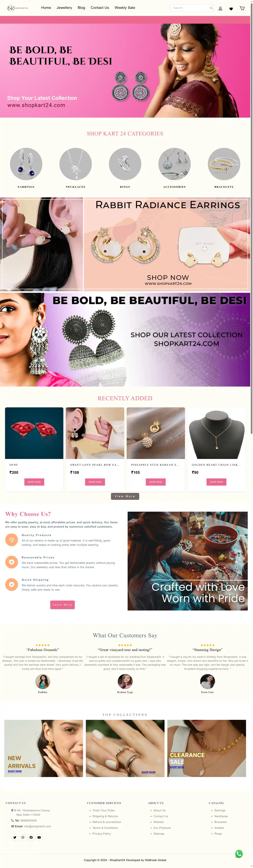Image resolution: width=253 pixels, height=868 pixels.
Task: Open the wishlist heart icon
Action: coord(231,9)
